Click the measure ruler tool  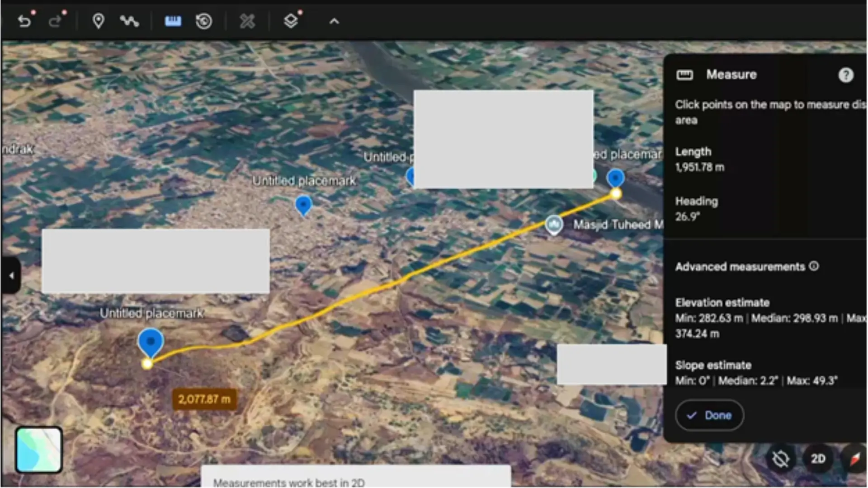[x=173, y=21]
